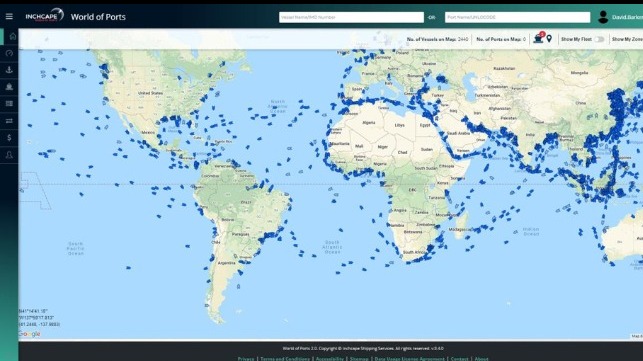
Task: Click the coordinates readout on the map
Action: tap(39, 318)
